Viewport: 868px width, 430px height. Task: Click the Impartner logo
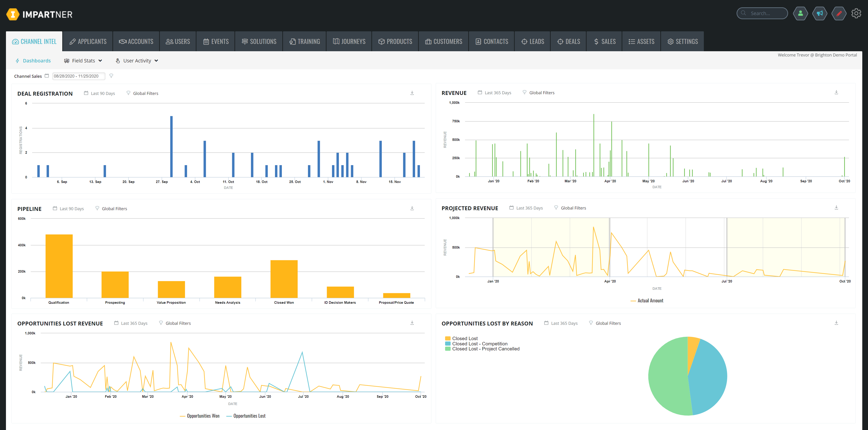(x=39, y=14)
